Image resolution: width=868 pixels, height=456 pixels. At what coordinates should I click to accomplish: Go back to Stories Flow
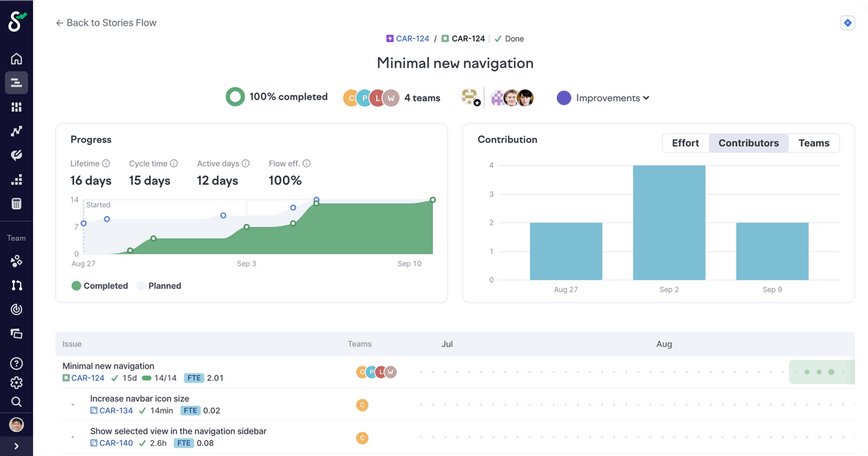(106, 22)
